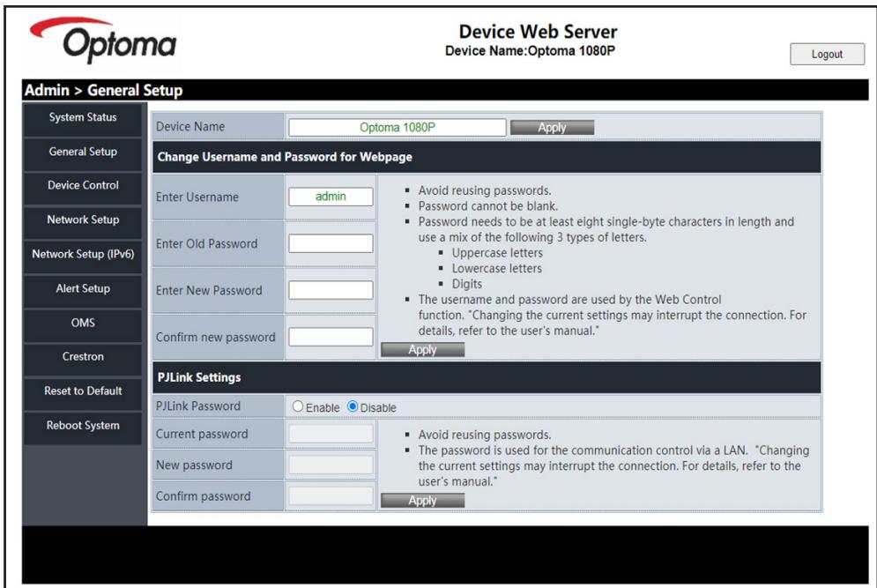Screen dimensions: 877x588
Task: Click 'Device Name:Optoma 1080P' header text
Action: click(531, 51)
